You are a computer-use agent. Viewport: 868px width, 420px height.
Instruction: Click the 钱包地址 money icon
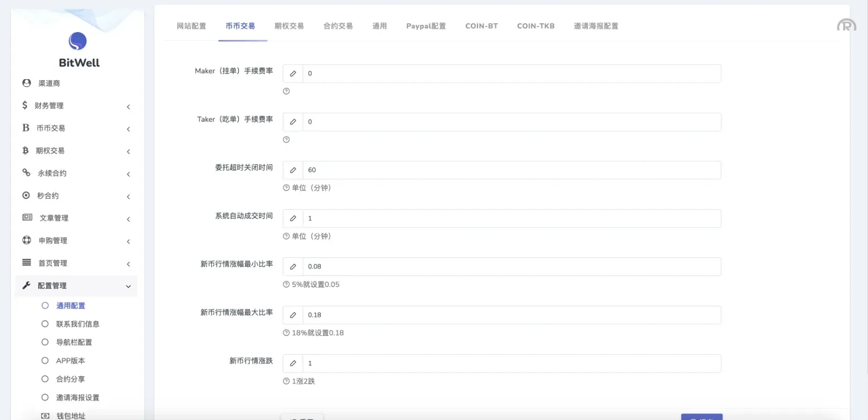[45, 416]
